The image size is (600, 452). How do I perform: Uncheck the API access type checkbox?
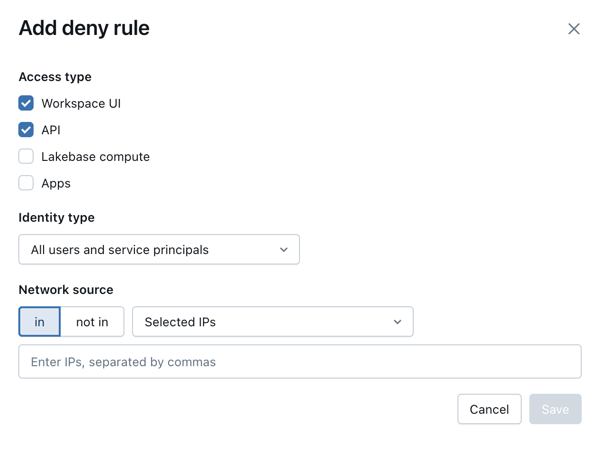26,130
